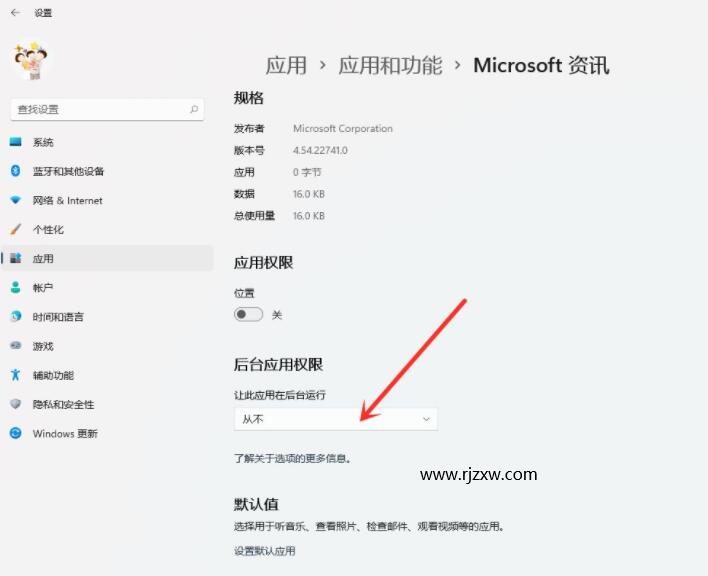The width and height of the screenshot is (708, 576).
Task: Click 设置默认应用 link
Action: click(265, 551)
